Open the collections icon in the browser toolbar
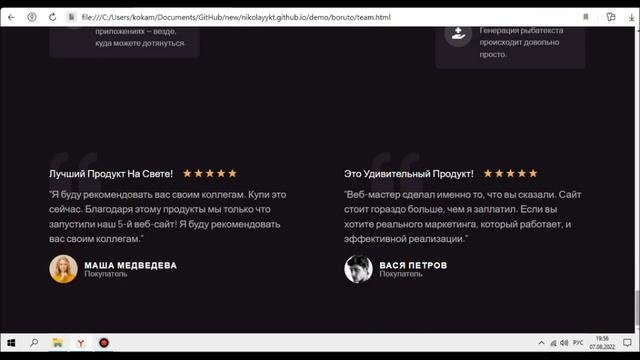This screenshot has width=640, height=360. 611,17
